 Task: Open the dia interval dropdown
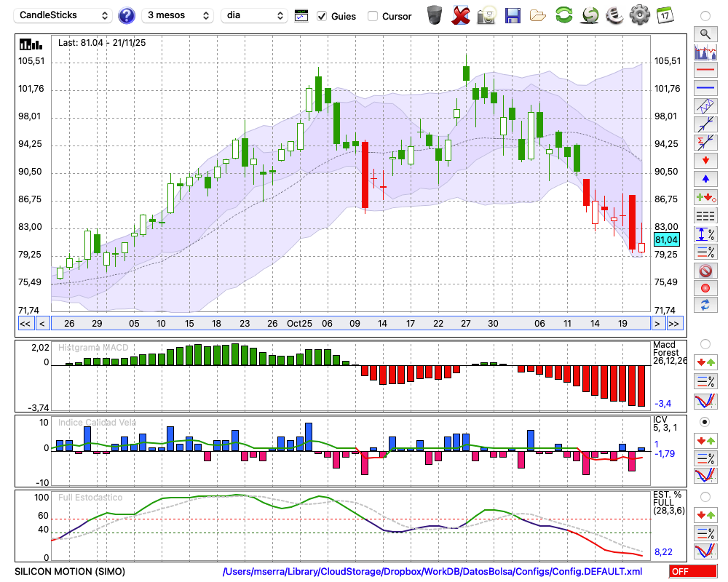coord(254,15)
